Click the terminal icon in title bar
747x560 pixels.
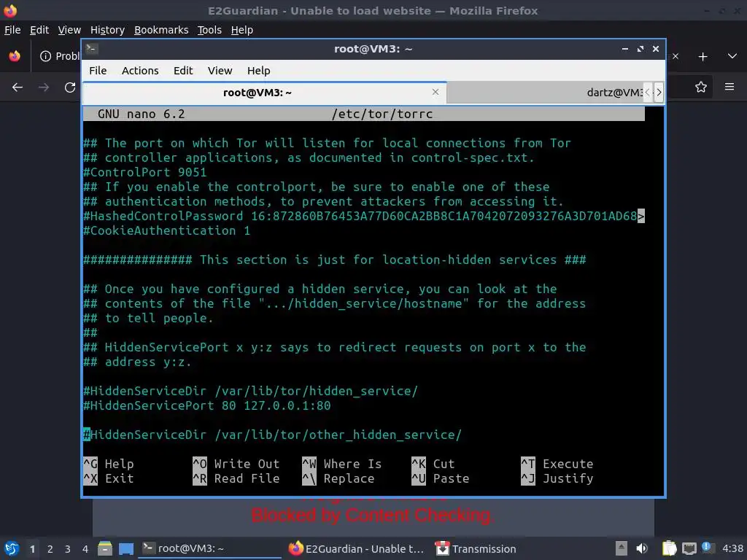(x=91, y=49)
